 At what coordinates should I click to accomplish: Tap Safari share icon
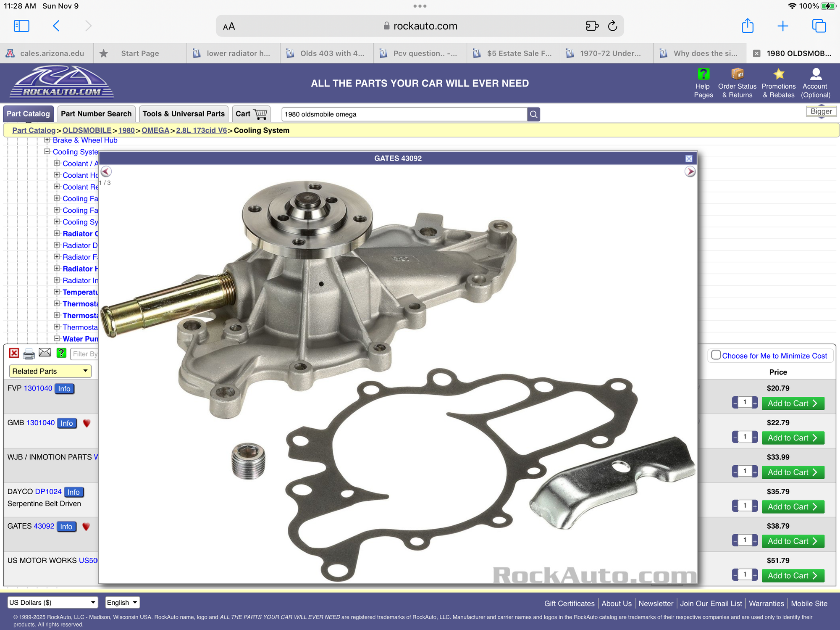[x=747, y=26]
